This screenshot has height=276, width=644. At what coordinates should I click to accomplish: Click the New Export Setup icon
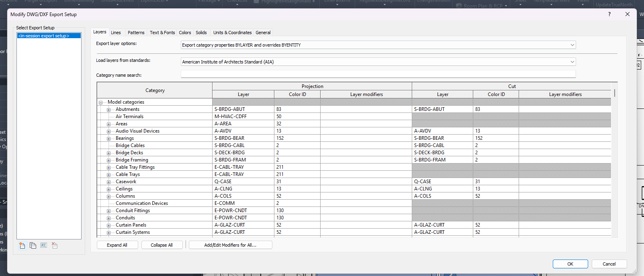pos(22,245)
